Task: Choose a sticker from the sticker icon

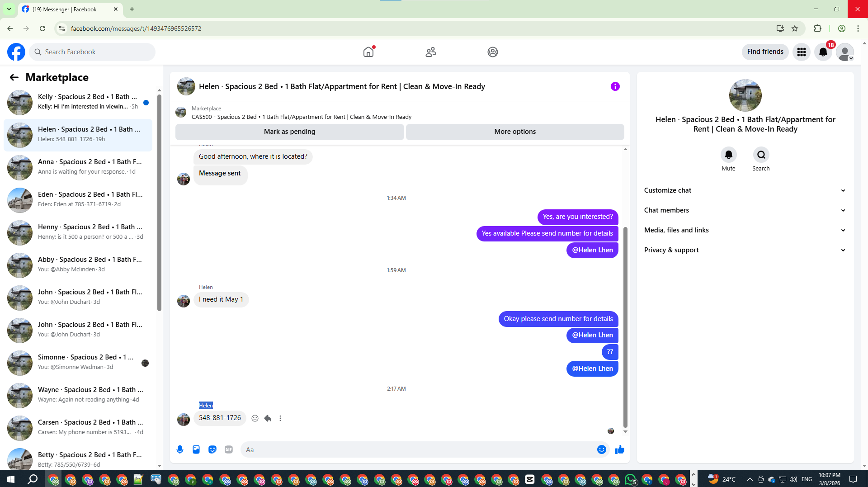Action: [x=212, y=449]
